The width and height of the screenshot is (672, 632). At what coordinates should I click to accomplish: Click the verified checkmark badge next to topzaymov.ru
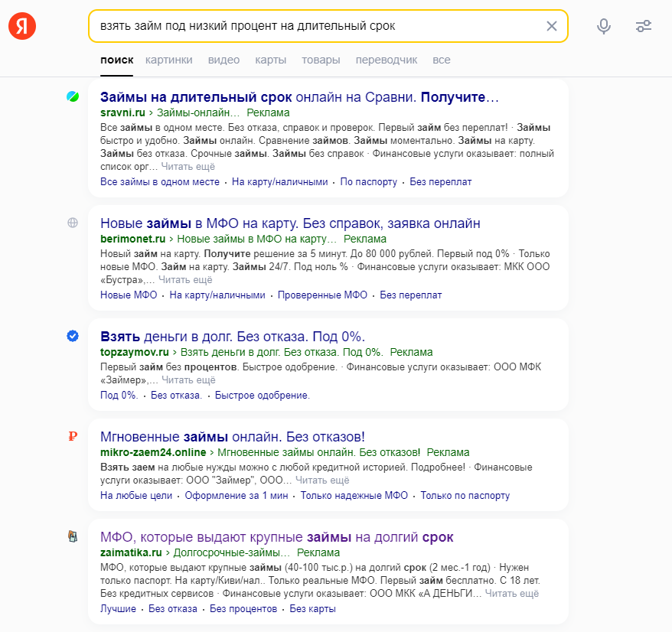click(73, 336)
